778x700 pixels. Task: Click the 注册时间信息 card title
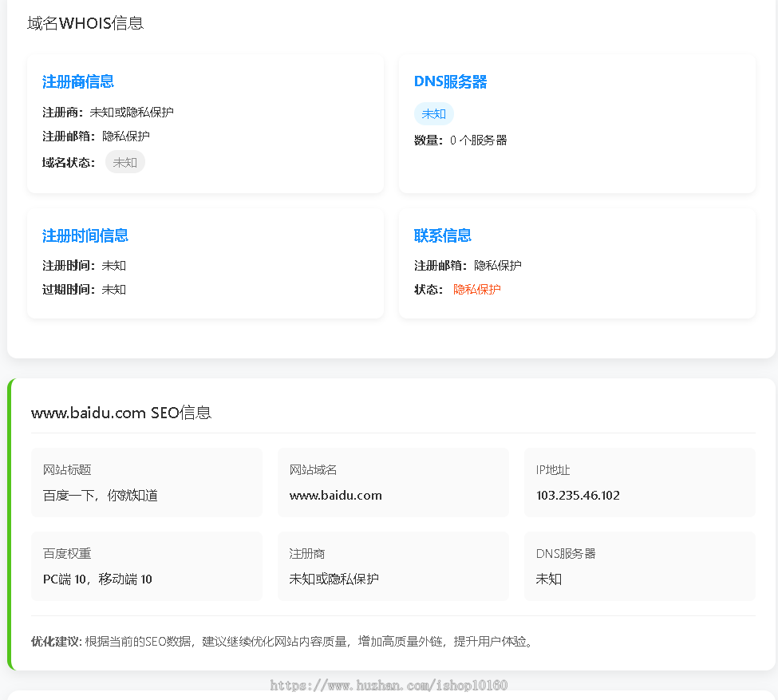(x=85, y=235)
